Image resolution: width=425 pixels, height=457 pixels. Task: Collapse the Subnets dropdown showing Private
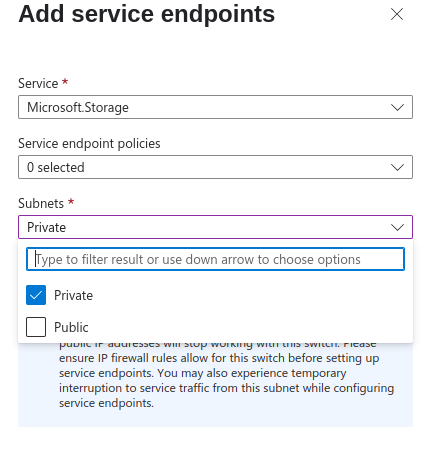(215, 227)
